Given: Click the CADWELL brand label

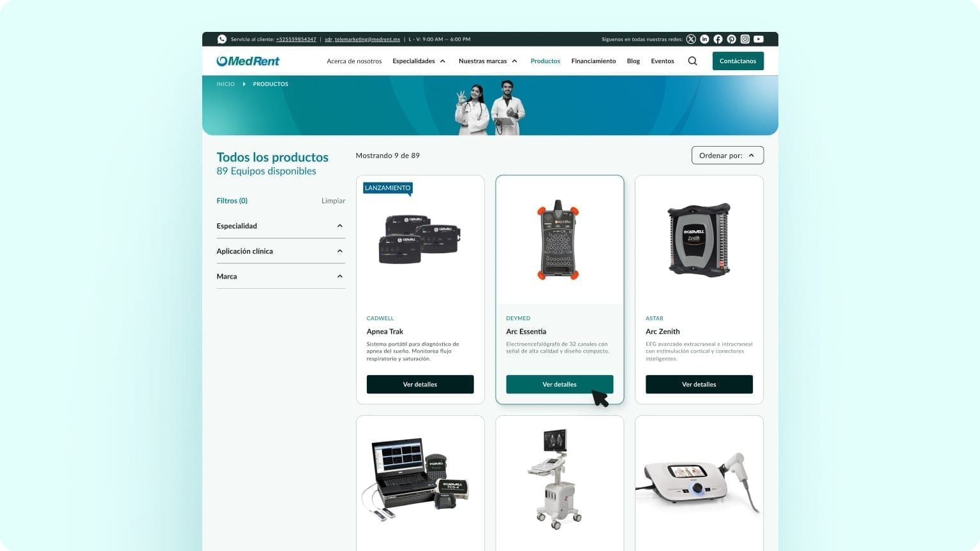Looking at the screenshot, I should tap(380, 318).
